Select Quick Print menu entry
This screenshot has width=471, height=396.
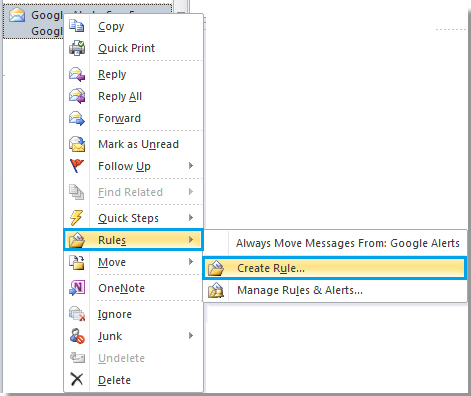tap(133, 48)
